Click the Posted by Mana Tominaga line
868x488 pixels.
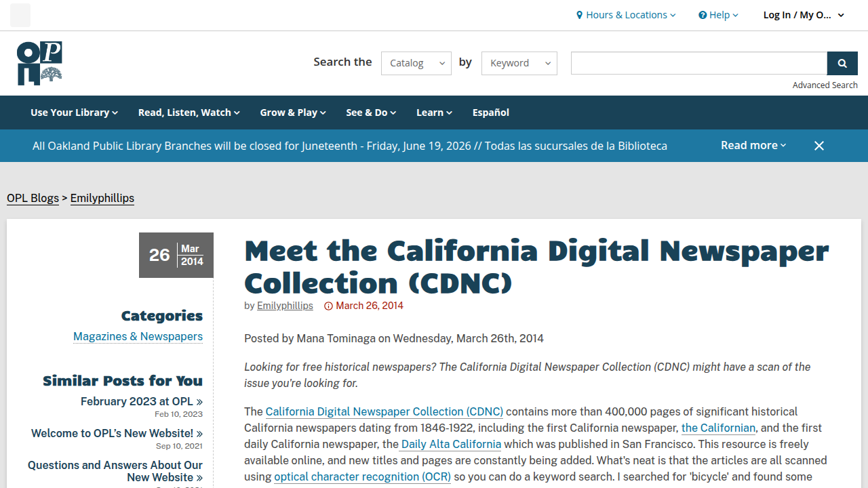click(394, 338)
